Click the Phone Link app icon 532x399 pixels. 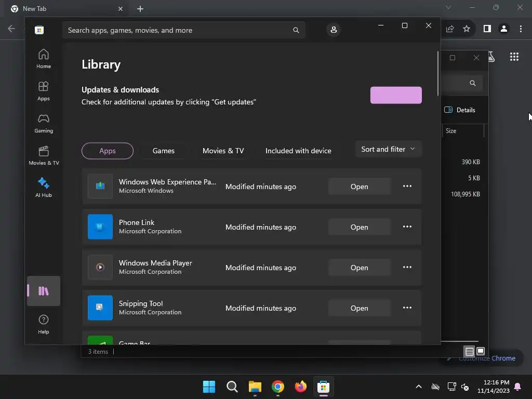[x=100, y=227]
